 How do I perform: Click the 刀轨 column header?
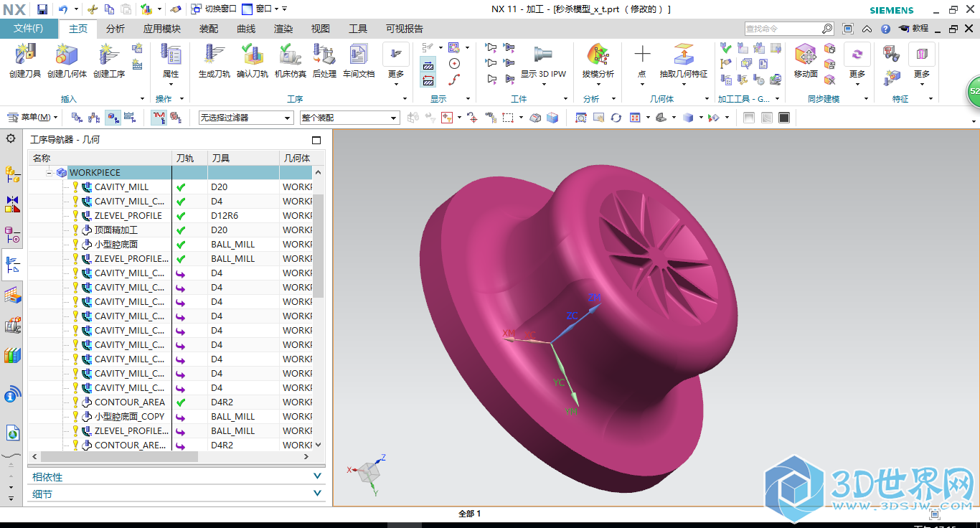pyautogui.click(x=189, y=158)
